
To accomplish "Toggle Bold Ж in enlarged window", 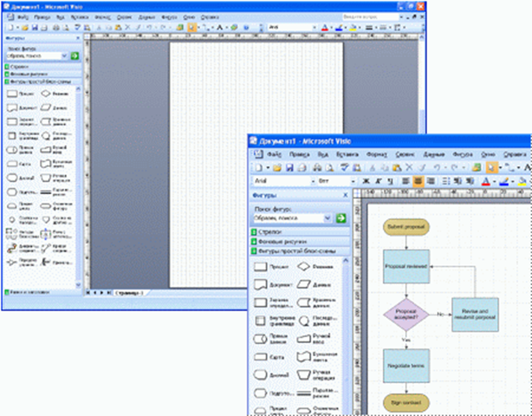I will pyautogui.click(x=365, y=181).
